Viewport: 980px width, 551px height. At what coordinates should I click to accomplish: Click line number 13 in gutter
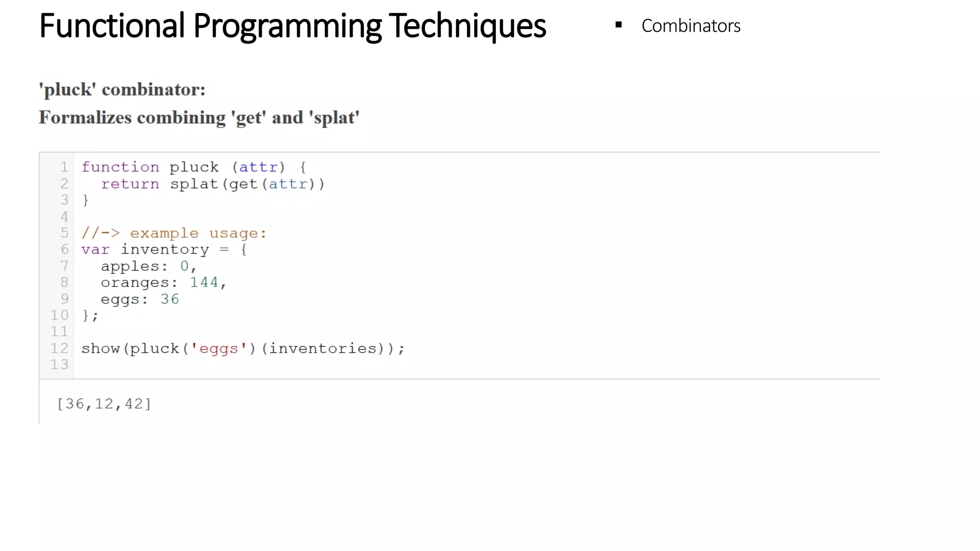[x=60, y=365]
